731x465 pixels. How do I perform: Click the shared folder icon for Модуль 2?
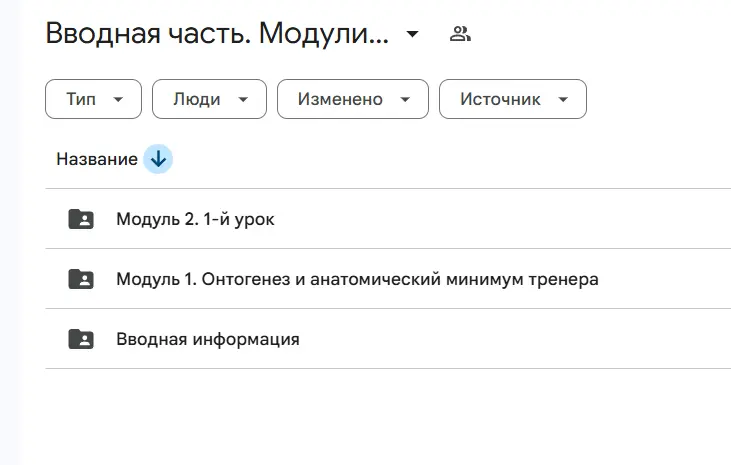pos(81,219)
